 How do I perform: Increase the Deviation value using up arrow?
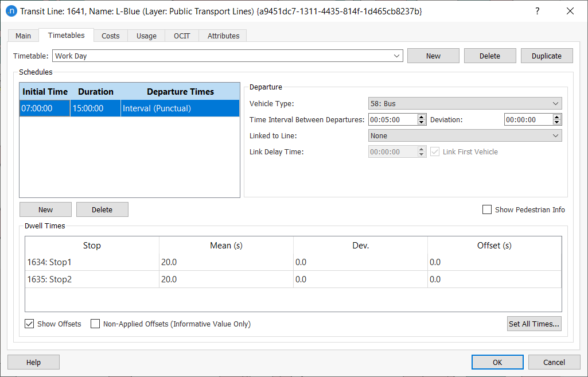coord(556,117)
